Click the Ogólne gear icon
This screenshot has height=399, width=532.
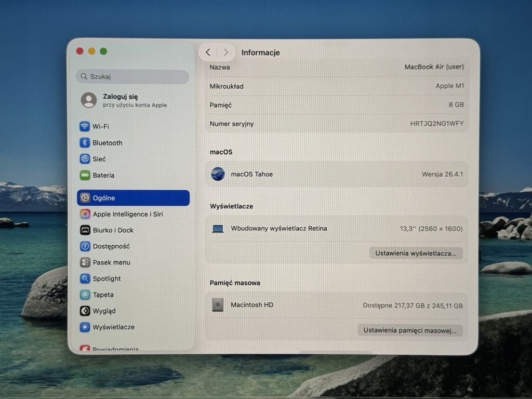85,198
